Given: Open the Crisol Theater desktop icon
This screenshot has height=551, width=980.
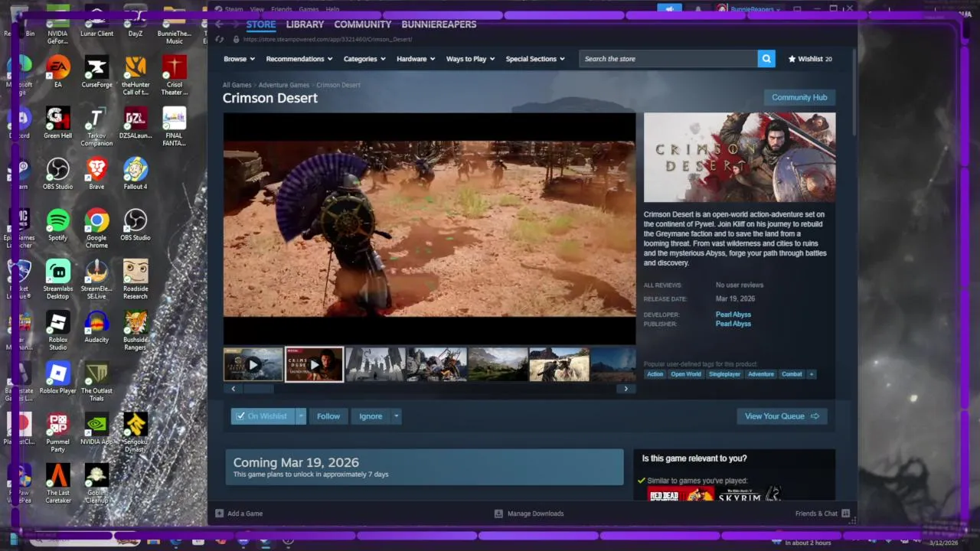Looking at the screenshot, I should pos(174,76).
